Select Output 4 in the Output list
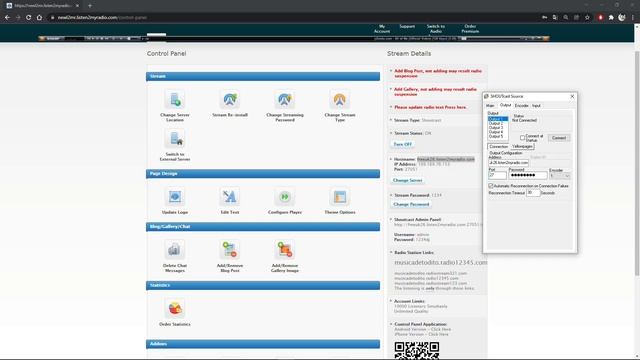This screenshot has height=360, width=640. coord(498,132)
